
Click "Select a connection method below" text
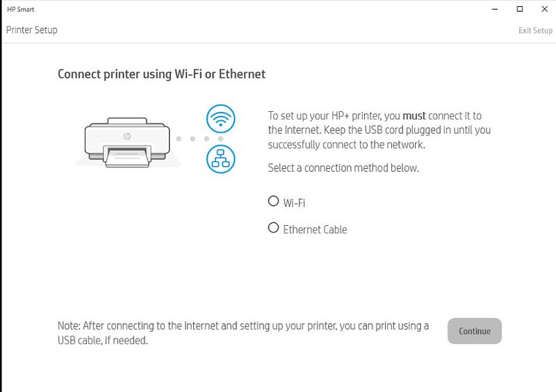(343, 168)
